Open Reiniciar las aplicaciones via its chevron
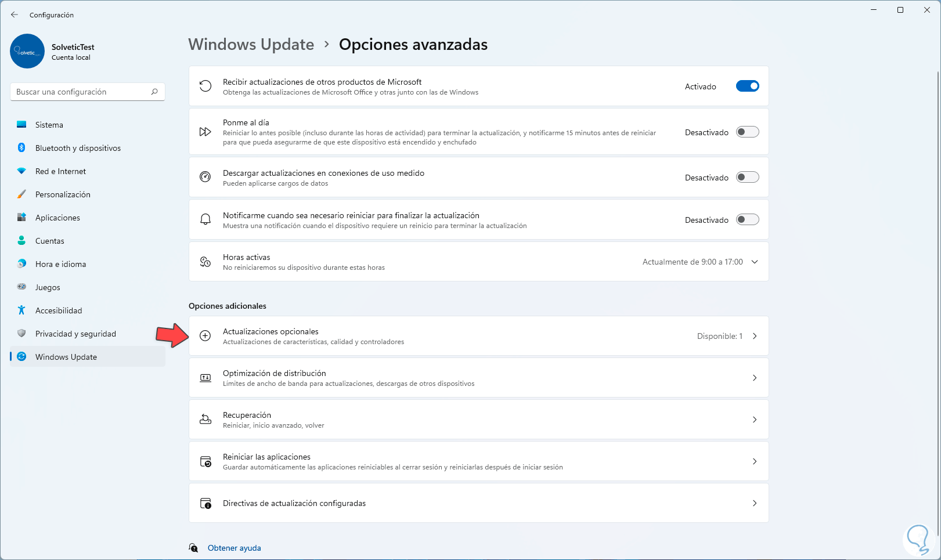This screenshot has width=941, height=560. (755, 461)
